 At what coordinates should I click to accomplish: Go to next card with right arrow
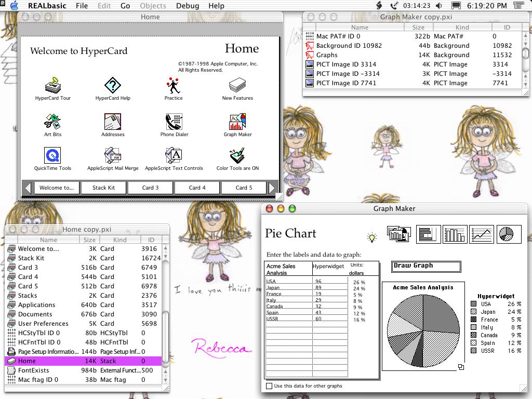pos(271,188)
